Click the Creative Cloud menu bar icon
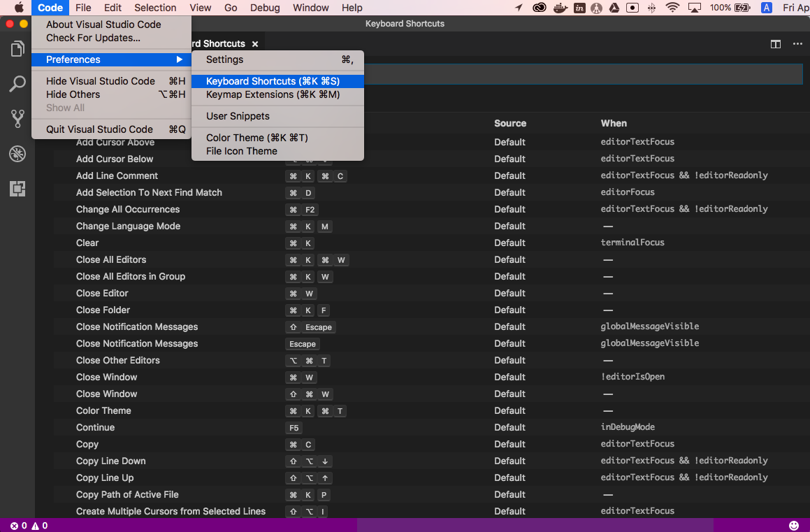 tap(540, 7)
